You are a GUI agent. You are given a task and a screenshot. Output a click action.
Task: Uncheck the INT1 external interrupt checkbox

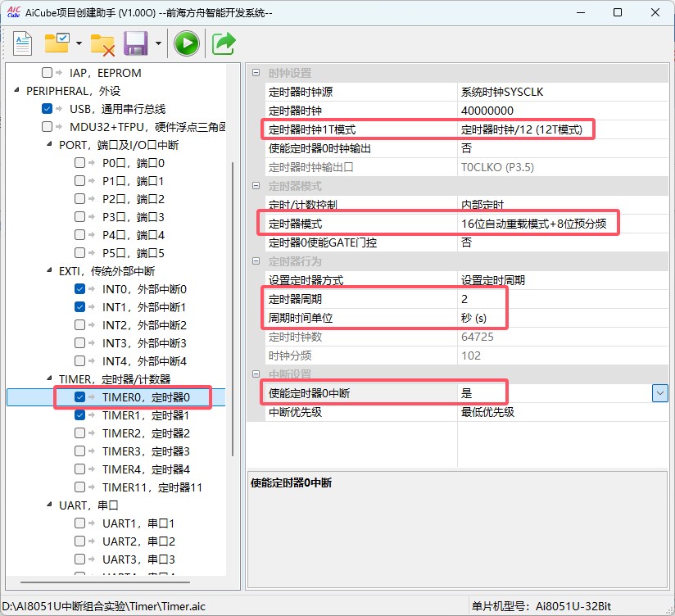point(79,306)
